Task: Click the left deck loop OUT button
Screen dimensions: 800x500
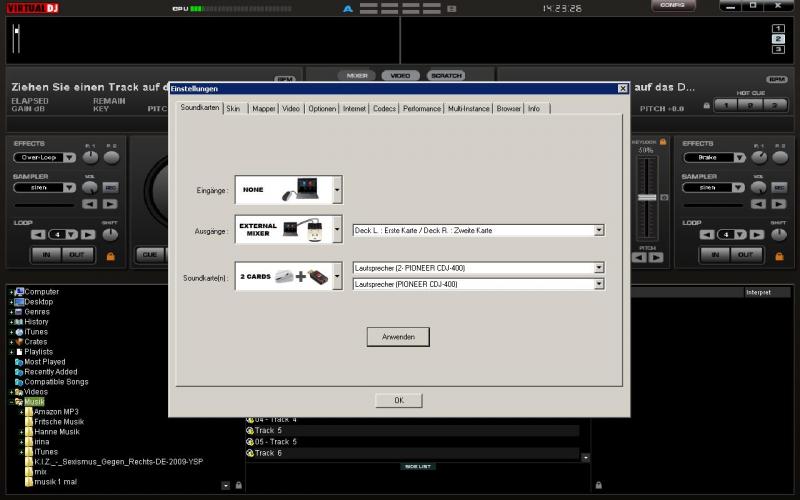Action: tap(77, 255)
